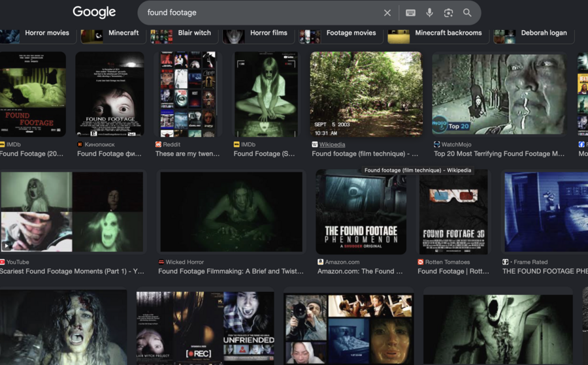This screenshot has height=365, width=588.
Task: Open the on-screen keyboard icon
Action: click(411, 13)
